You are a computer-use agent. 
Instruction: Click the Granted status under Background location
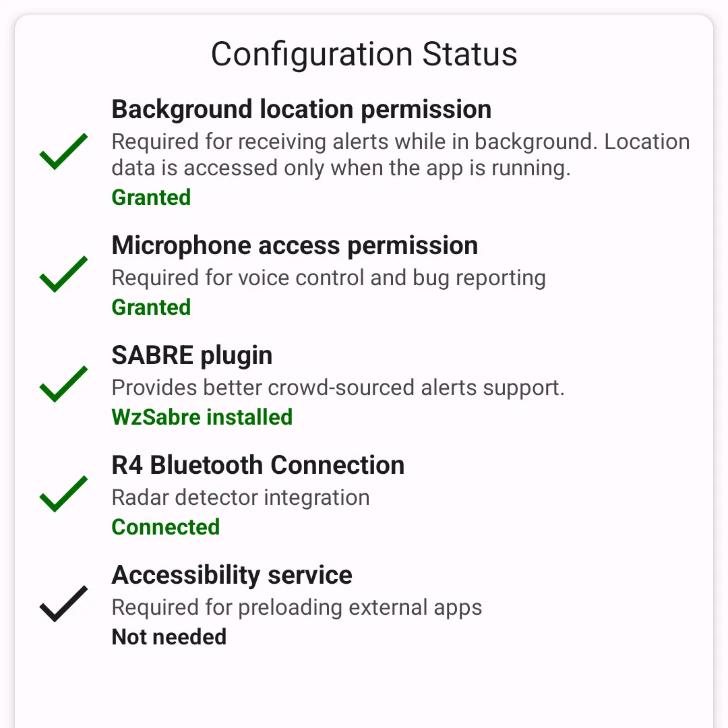coord(151,198)
